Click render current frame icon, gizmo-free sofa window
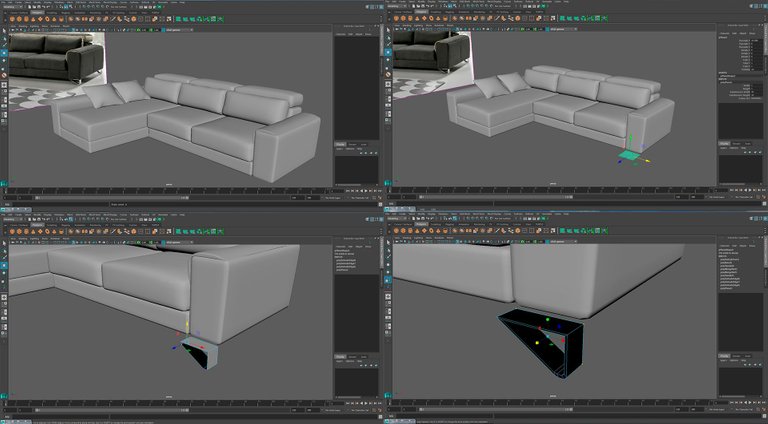Viewport: 768px width, 424px height. (x=145, y=7)
